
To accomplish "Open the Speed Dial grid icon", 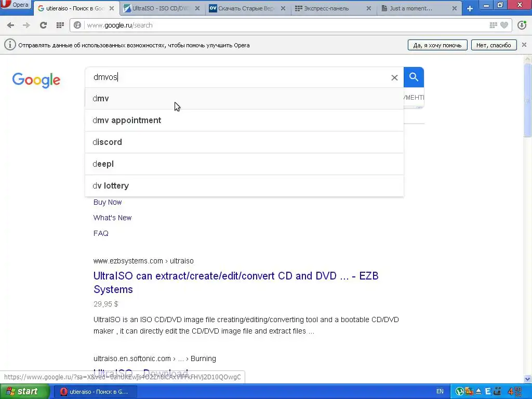I will (60, 25).
